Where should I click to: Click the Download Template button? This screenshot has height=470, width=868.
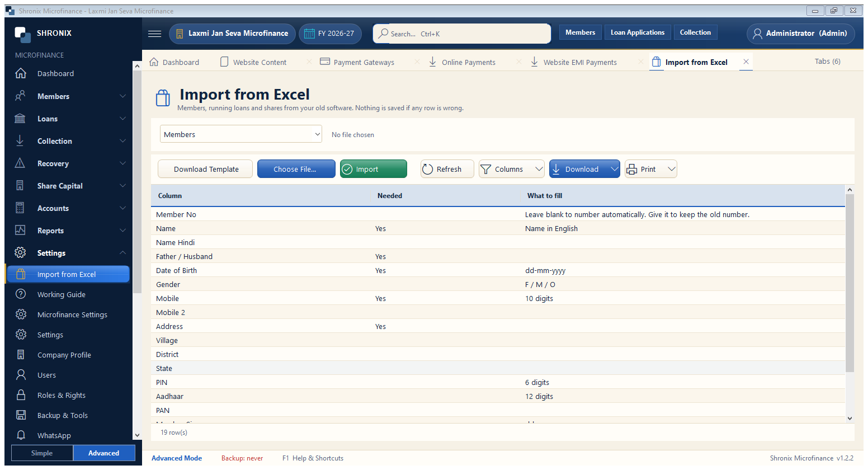coord(205,169)
